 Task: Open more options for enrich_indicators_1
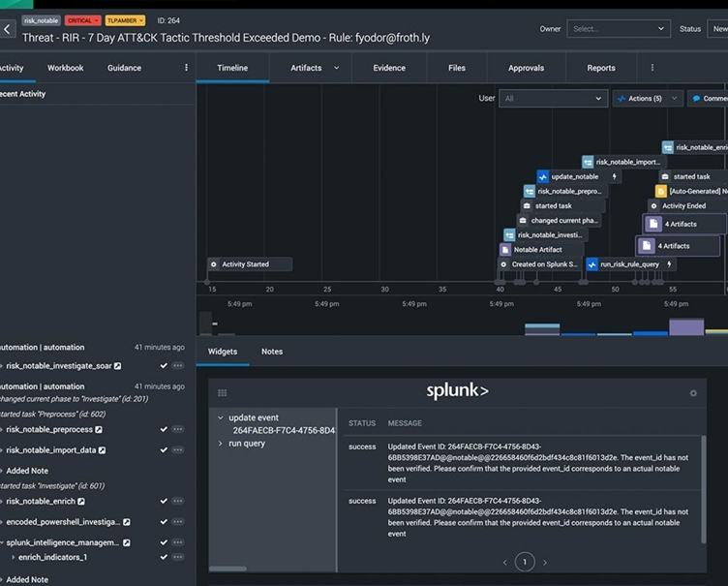pos(177,557)
